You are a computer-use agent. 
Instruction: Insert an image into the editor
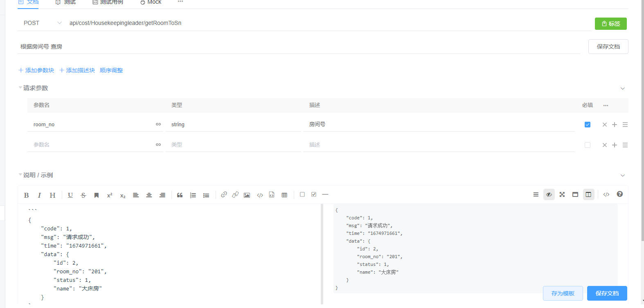[247, 195]
